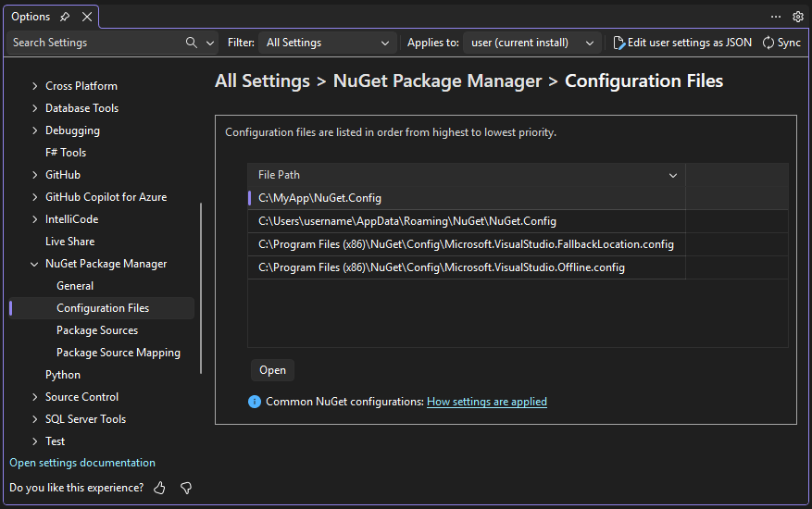Image resolution: width=812 pixels, height=509 pixels.
Task: Expand the search options dropdown arrow
Action: pyautogui.click(x=210, y=43)
